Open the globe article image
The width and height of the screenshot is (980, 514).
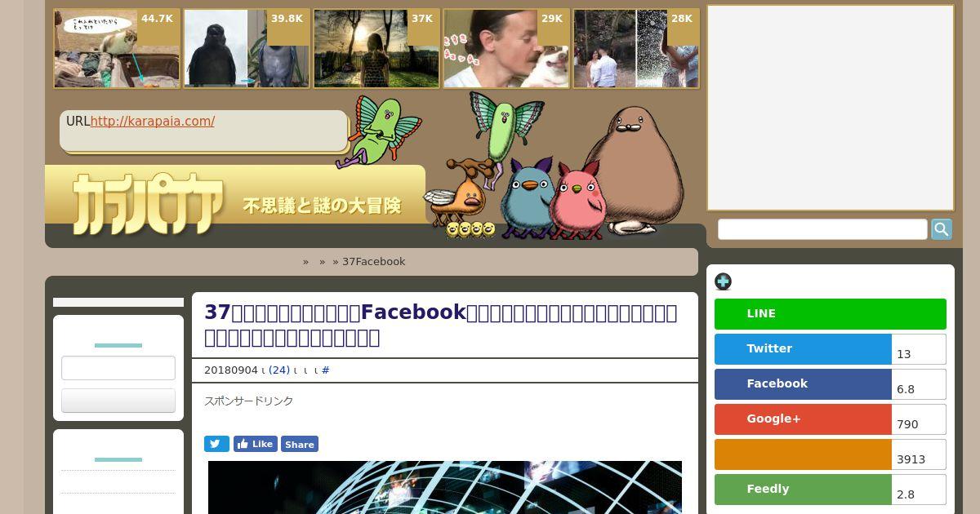click(x=445, y=487)
